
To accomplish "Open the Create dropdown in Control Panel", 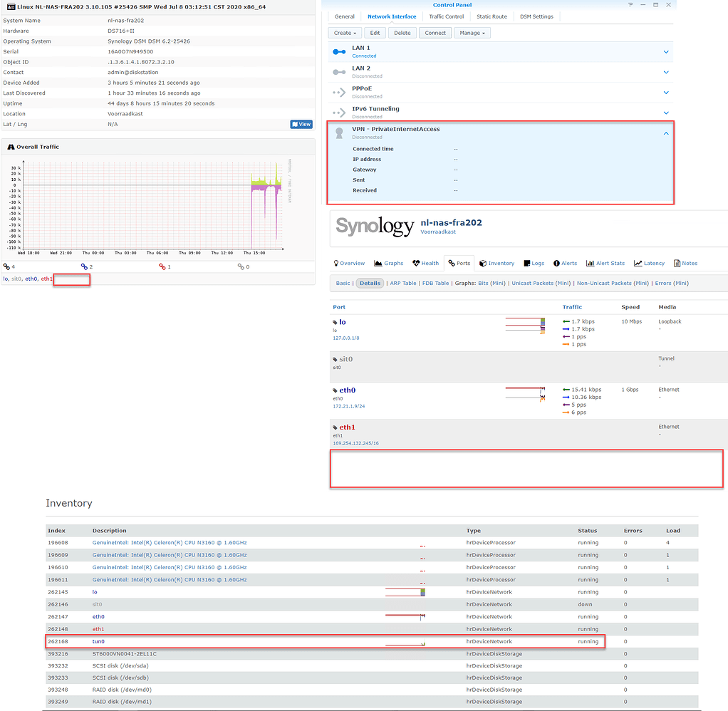I will pos(345,33).
